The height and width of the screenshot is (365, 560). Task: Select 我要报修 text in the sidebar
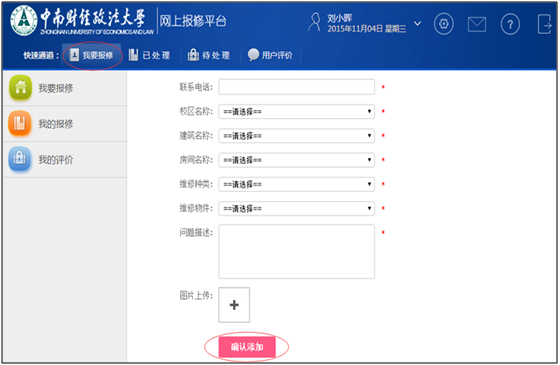click(x=56, y=88)
